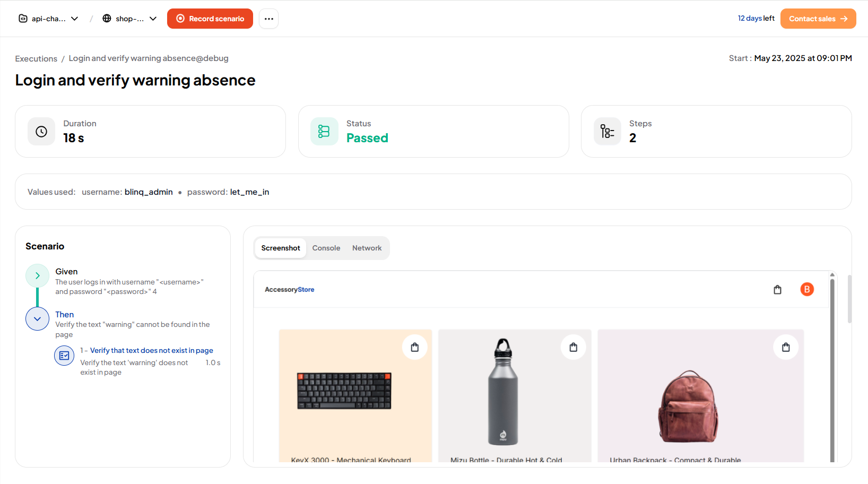Switch to the Network tab

point(367,248)
